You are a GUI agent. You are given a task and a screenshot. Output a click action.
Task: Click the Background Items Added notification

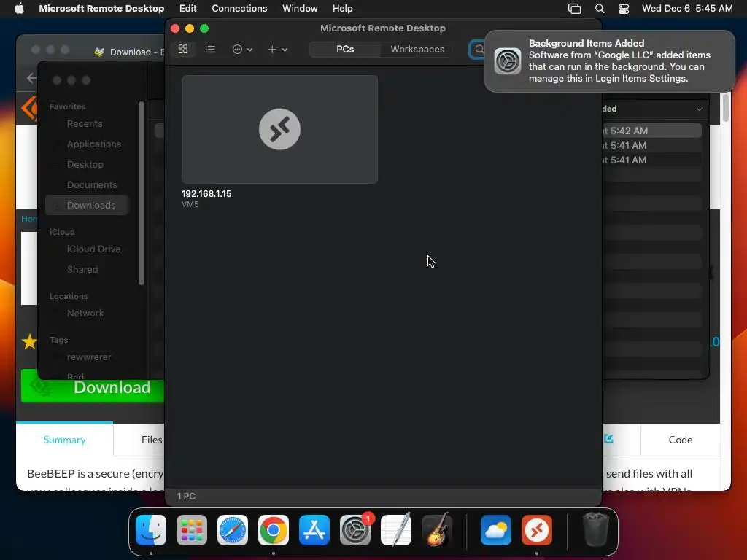pos(609,61)
